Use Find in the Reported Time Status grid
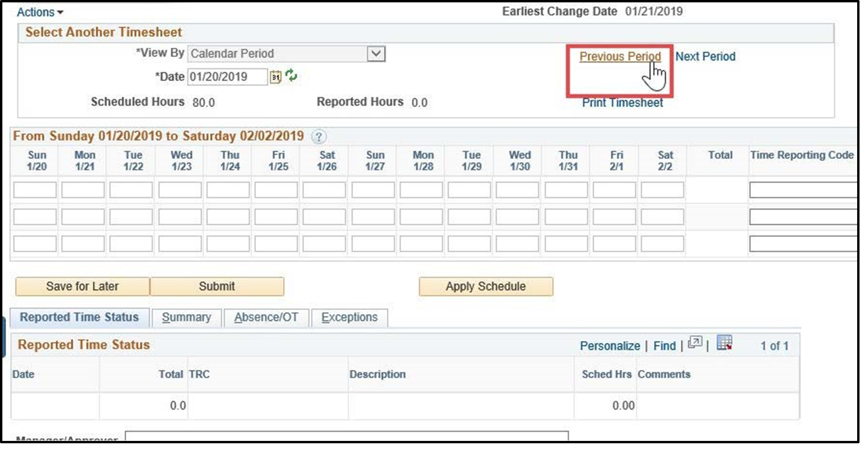 (664, 345)
